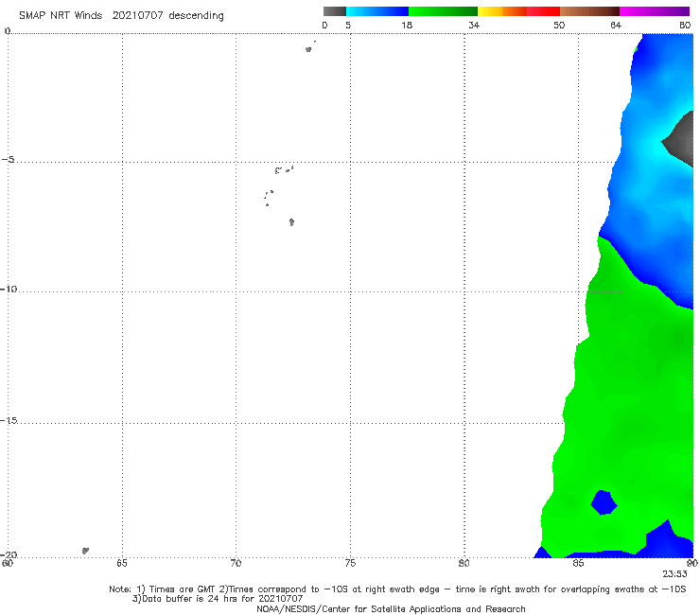Screen dimensions: 700x615
Task: Click the gray segment of the color bar
Action: (335, 11)
